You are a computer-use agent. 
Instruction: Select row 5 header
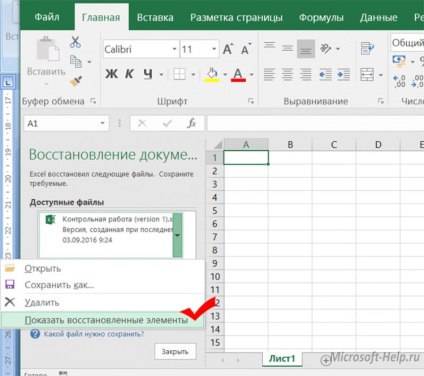(215, 211)
